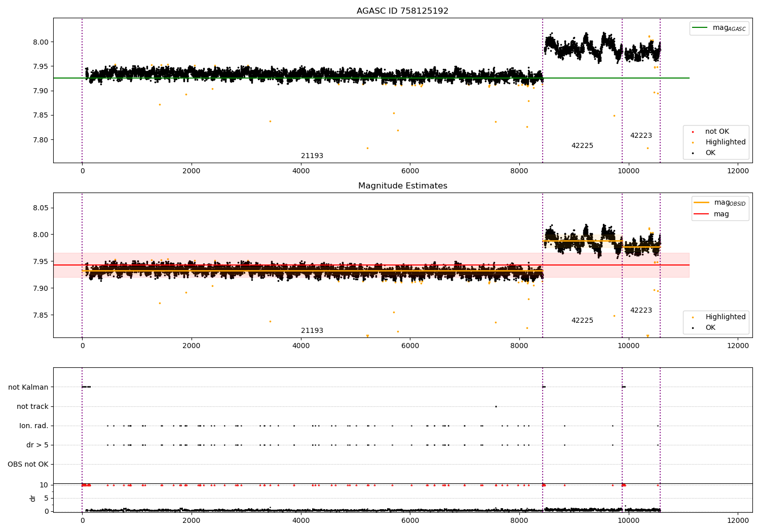Click the "42225" label in the top plot
The image size is (760, 532).
[582, 146]
